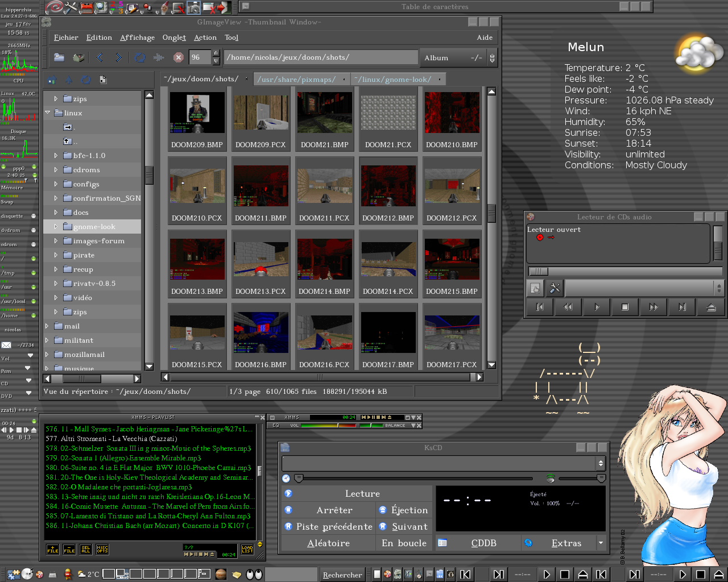Click the +FILE icon in XMMS playlist

[x=52, y=549]
